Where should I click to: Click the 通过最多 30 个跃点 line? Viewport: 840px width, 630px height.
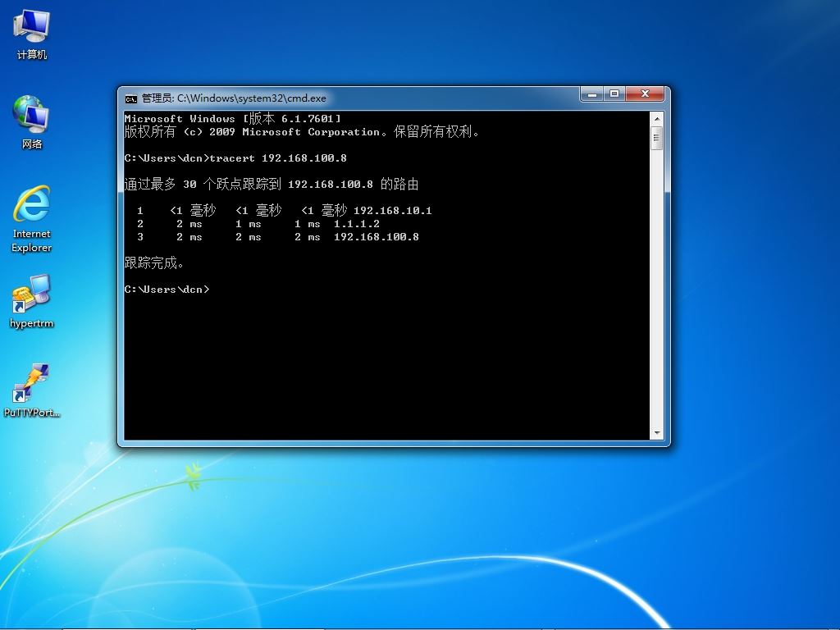tap(271, 185)
